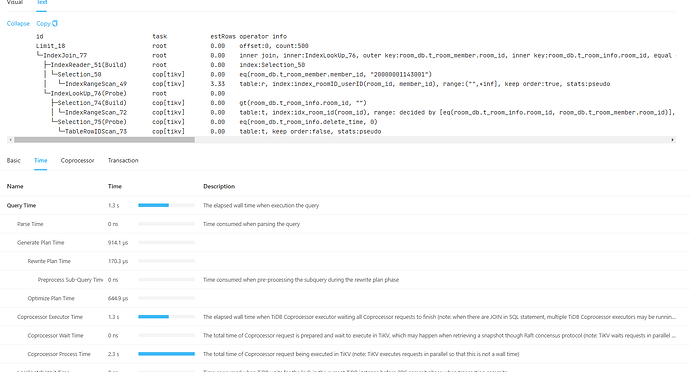This screenshot has height=372, width=690.
Task: Click the Name column header
Action: tap(15, 186)
